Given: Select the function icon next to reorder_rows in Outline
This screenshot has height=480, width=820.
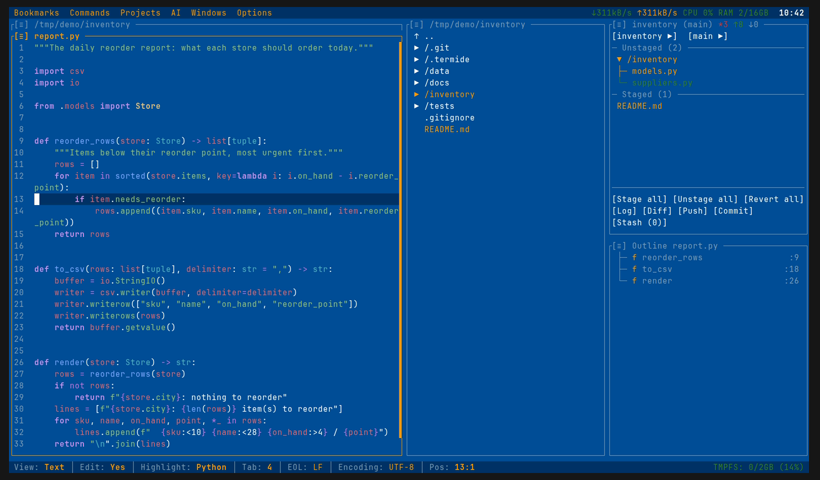Looking at the screenshot, I should pos(634,257).
